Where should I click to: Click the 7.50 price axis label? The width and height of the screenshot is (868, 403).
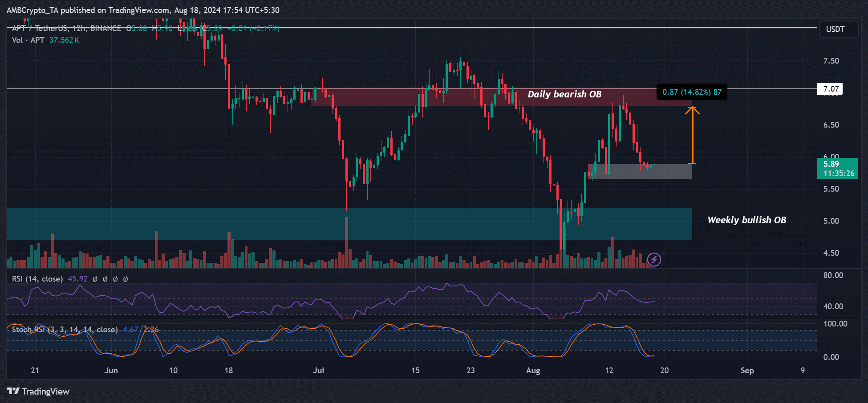pos(831,61)
